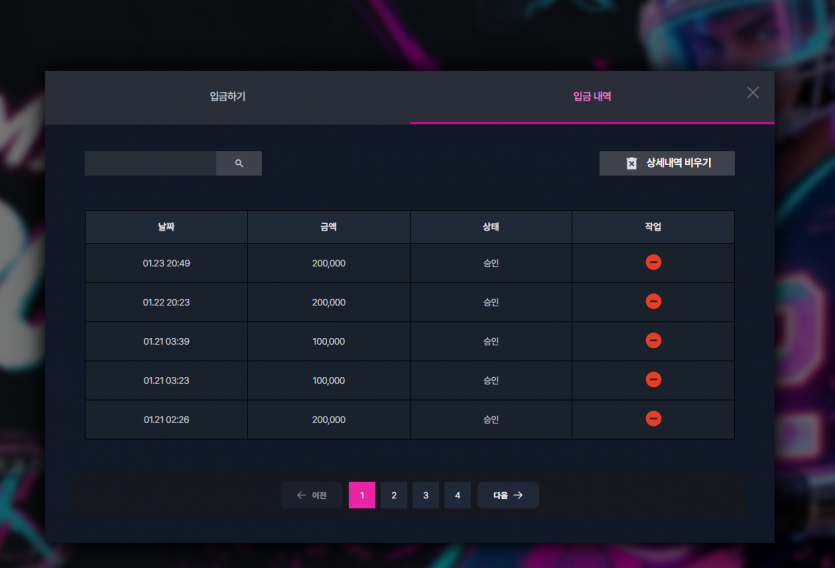Remove the 01.23 20:49 deposit entry
This screenshot has height=568, width=835.
[x=653, y=262]
